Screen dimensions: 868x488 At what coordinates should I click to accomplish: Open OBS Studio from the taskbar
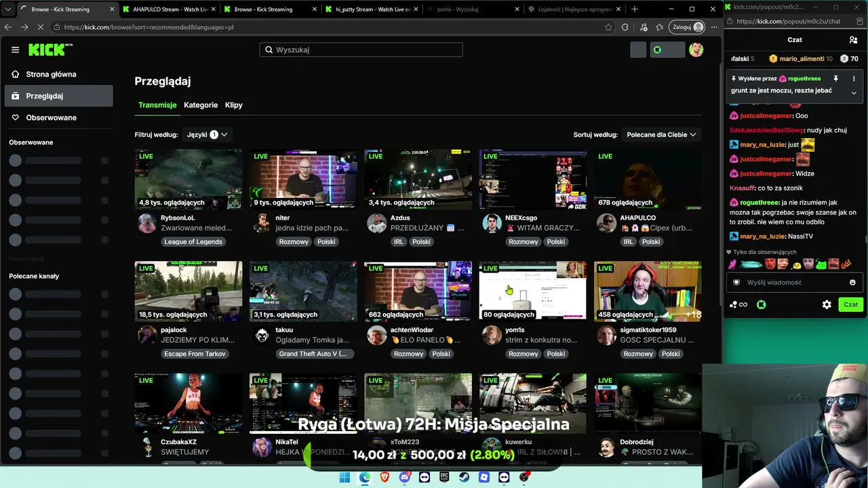tap(524, 477)
